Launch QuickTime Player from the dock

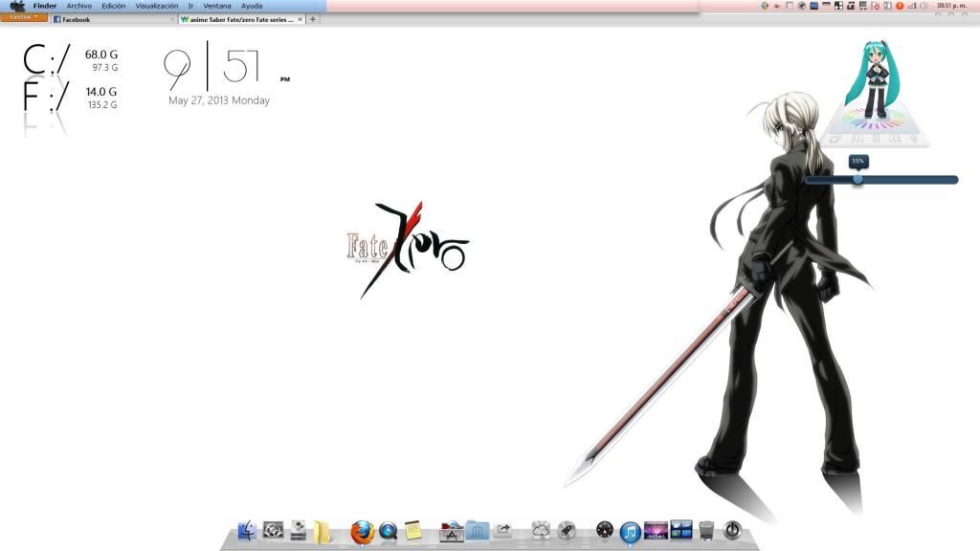click(389, 531)
